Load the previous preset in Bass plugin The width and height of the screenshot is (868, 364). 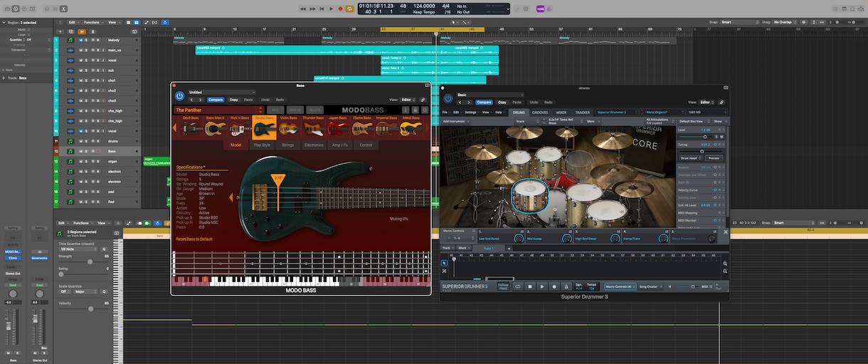[x=191, y=100]
